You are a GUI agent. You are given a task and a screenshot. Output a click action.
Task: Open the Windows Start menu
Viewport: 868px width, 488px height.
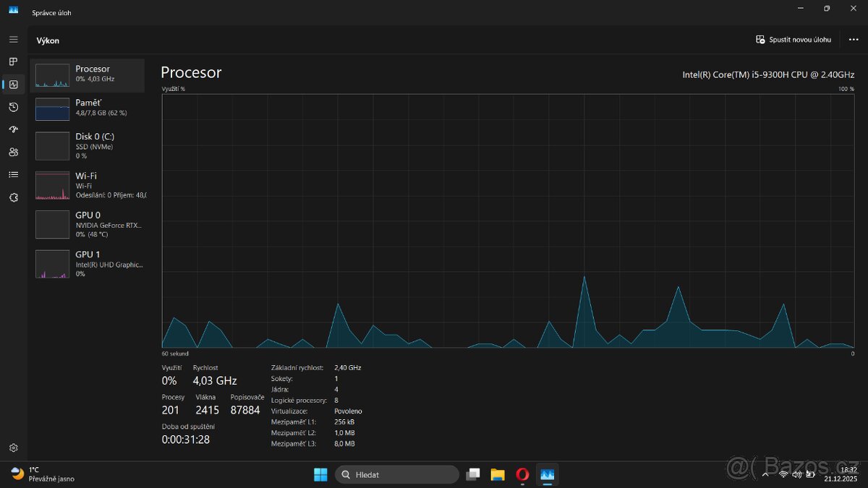(x=320, y=474)
